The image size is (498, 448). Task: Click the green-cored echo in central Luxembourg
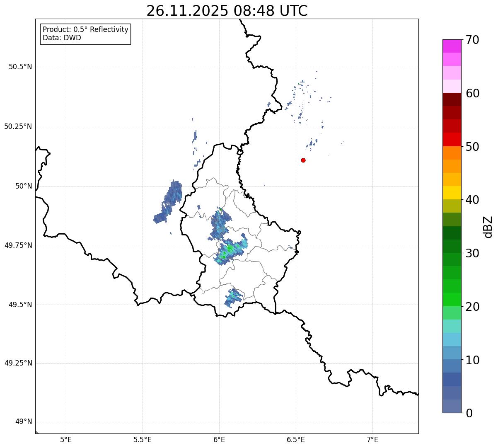[x=230, y=251]
